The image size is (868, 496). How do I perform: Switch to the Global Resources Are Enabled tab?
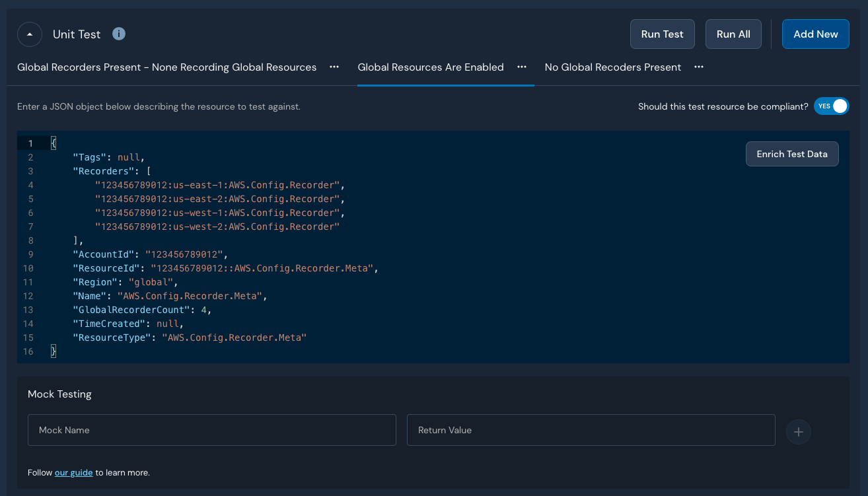coord(430,67)
